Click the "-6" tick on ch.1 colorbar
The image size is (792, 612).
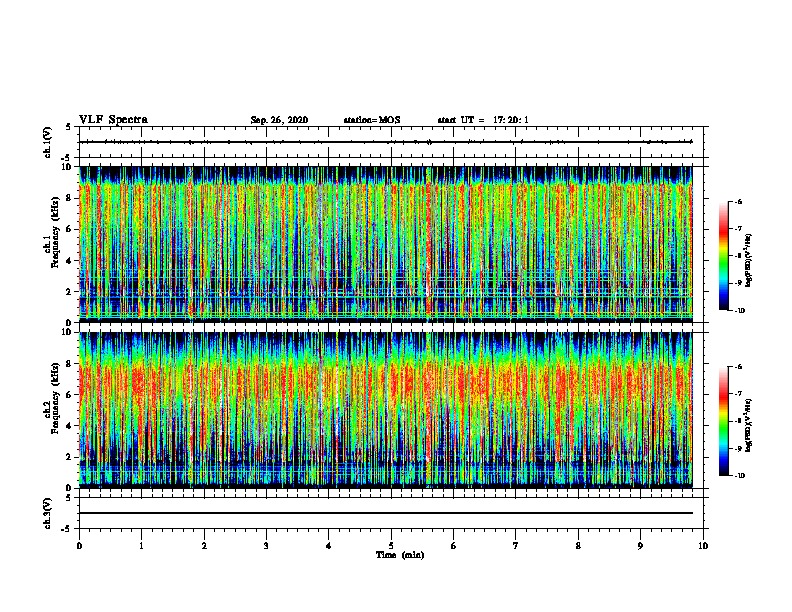coord(738,201)
